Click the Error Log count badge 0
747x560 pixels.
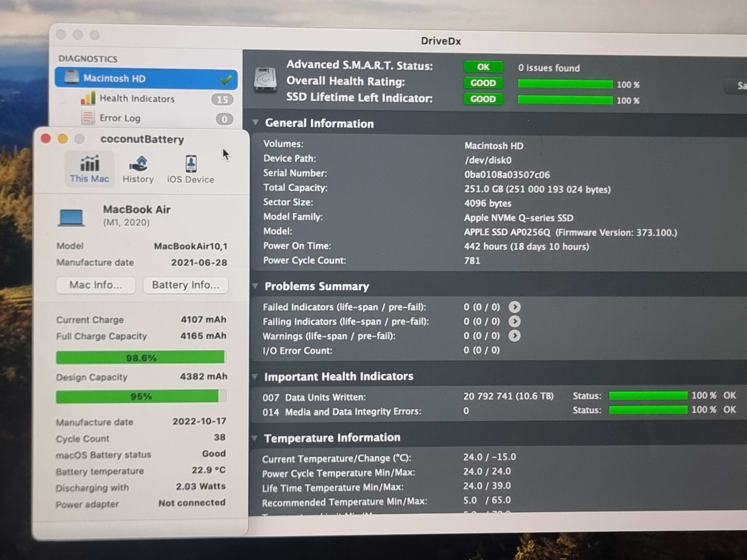coord(224,119)
